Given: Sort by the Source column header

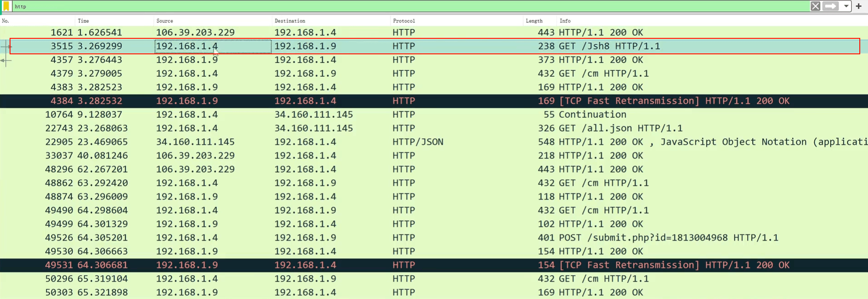Looking at the screenshot, I should click(x=213, y=21).
